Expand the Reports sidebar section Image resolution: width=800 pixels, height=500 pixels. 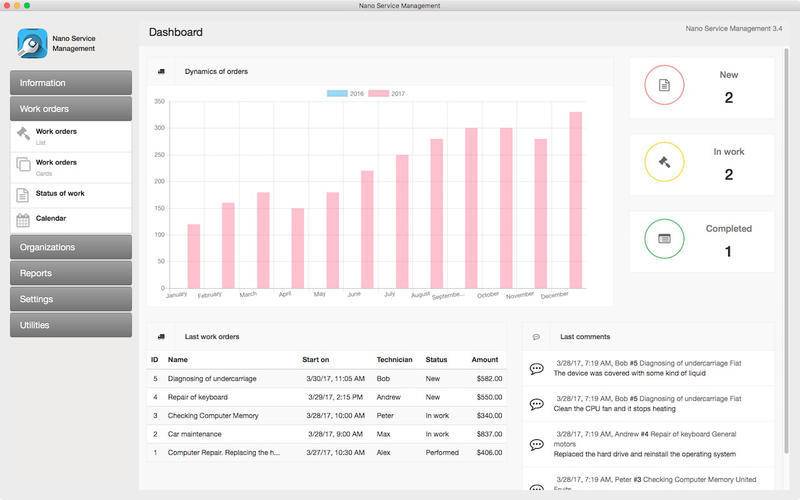click(71, 273)
